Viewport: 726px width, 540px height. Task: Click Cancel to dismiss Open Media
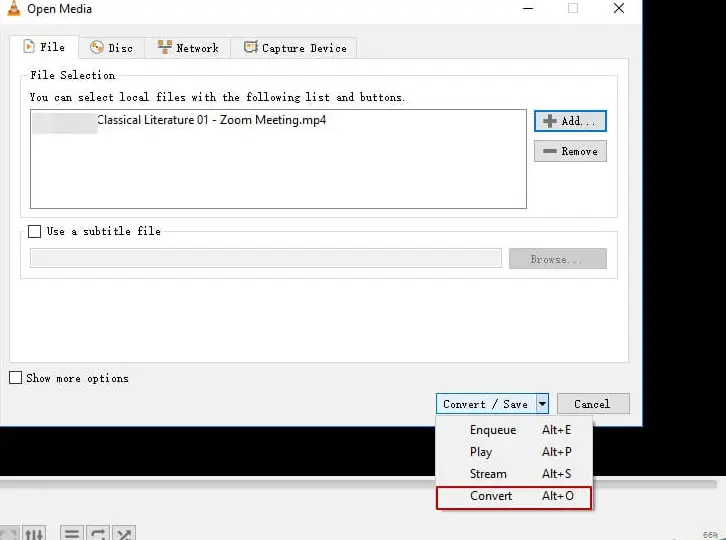pyautogui.click(x=592, y=404)
